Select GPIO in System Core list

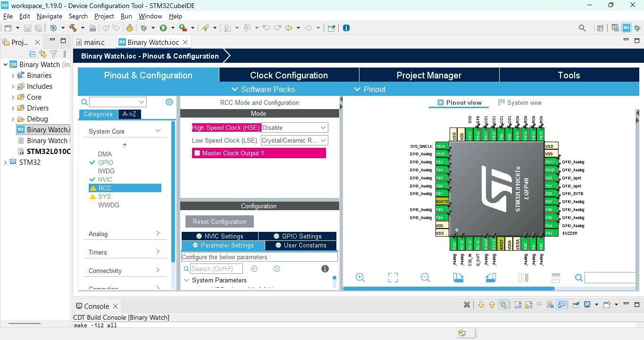pyautogui.click(x=106, y=162)
